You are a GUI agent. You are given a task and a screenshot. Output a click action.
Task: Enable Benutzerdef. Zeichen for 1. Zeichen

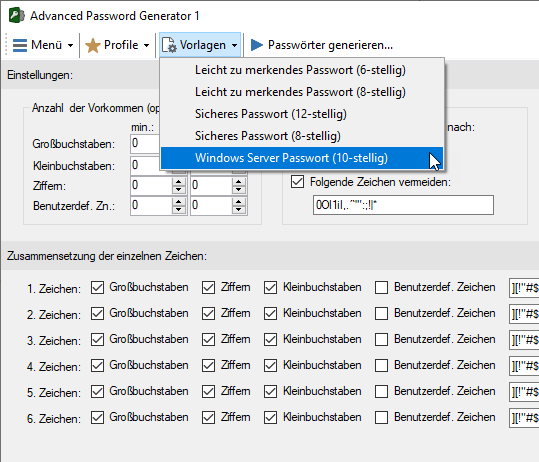382,287
